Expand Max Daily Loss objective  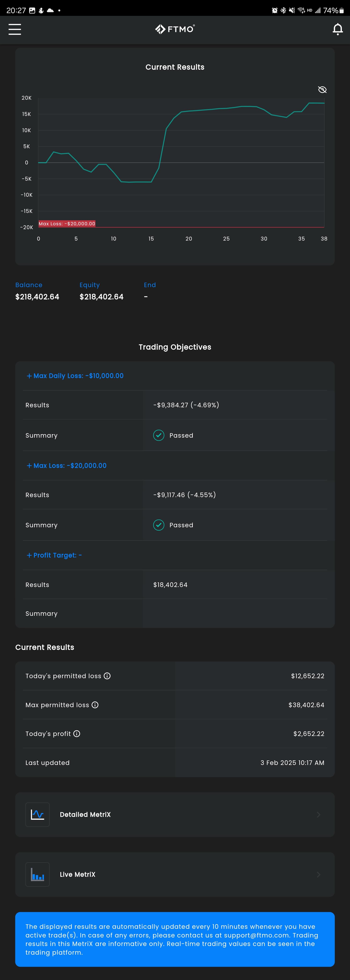pos(75,376)
